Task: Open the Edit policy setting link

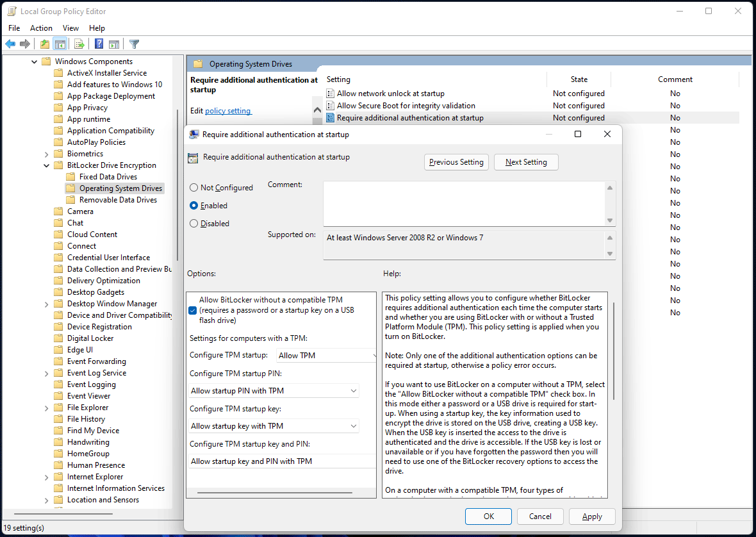Action: tap(227, 110)
